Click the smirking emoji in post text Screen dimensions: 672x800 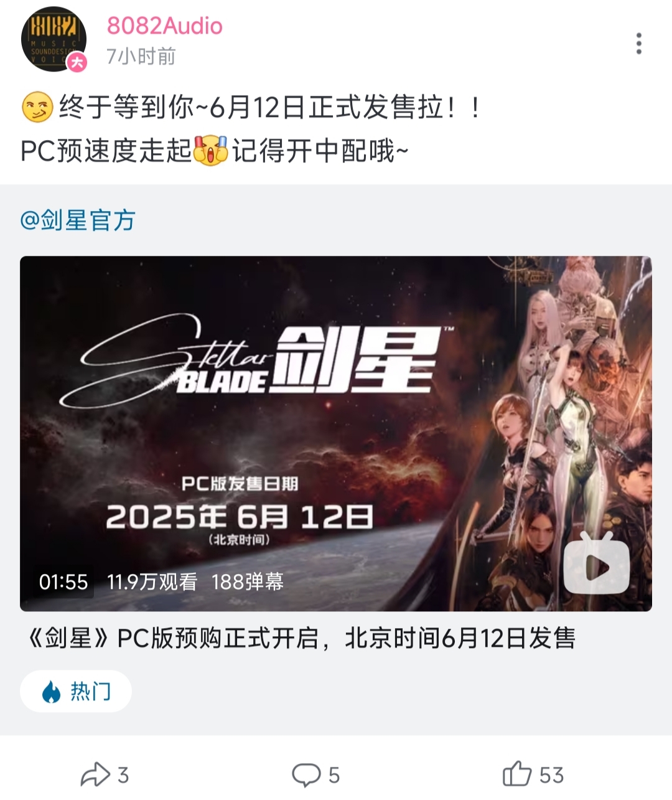tap(37, 107)
